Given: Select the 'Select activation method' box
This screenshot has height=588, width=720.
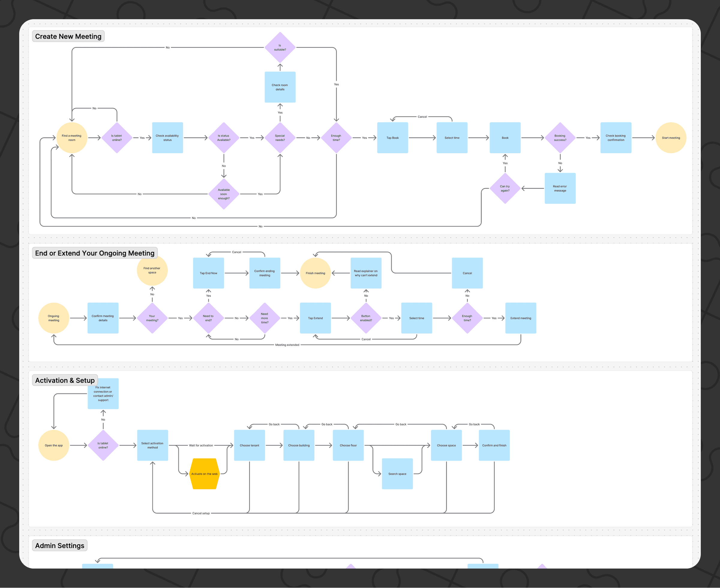Looking at the screenshot, I should (152, 445).
